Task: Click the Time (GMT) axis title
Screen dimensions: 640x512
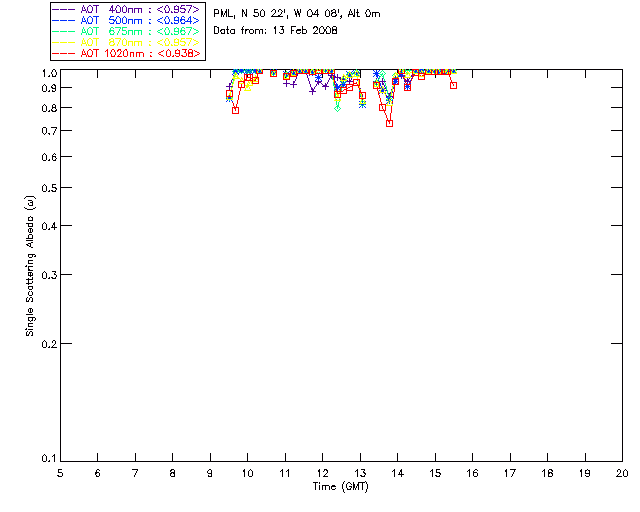Action: point(340,487)
